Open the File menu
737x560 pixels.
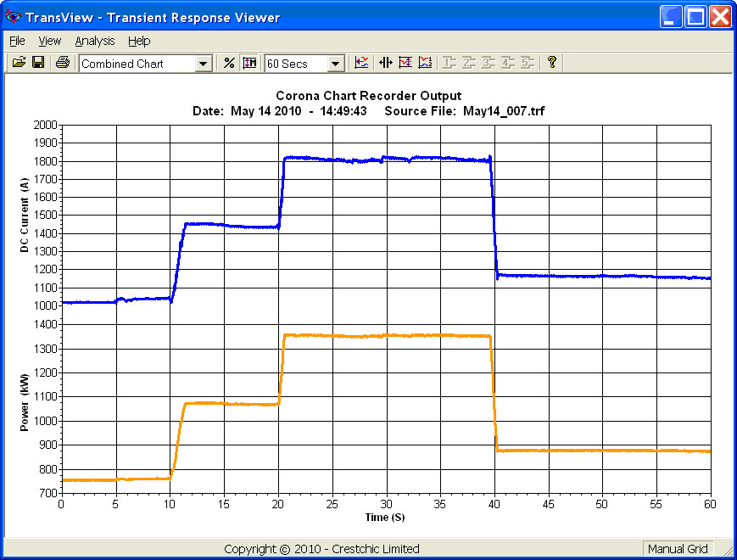18,41
